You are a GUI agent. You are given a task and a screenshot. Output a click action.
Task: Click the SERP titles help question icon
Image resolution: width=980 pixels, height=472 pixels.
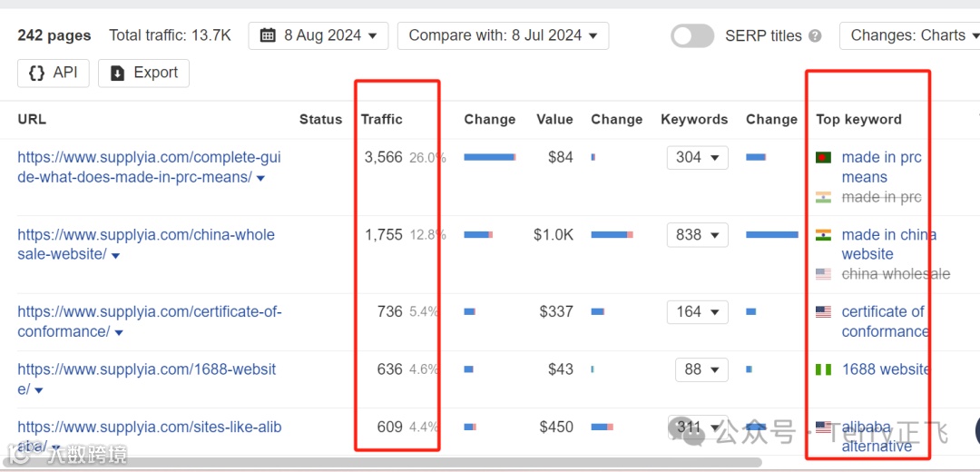pyautogui.click(x=815, y=36)
